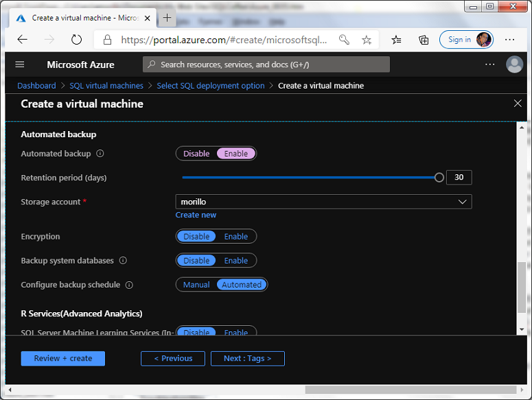Close the Create a virtual machine blade
The height and width of the screenshot is (400, 532).
(x=518, y=104)
